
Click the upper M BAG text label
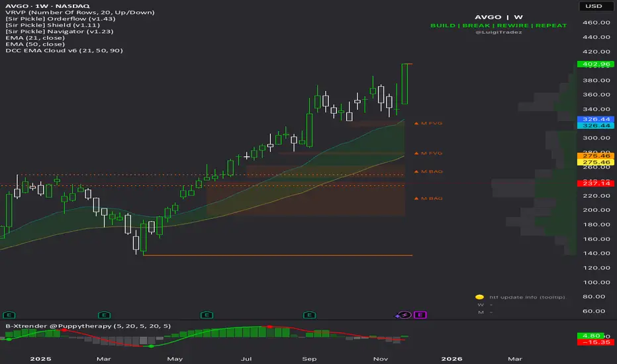(432, 171)
